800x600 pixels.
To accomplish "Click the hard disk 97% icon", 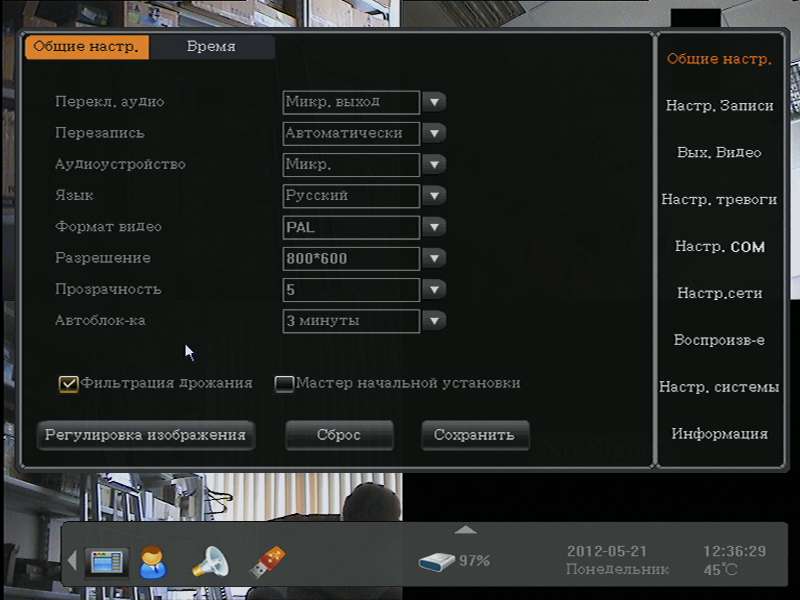I will (x=436, y=562).
